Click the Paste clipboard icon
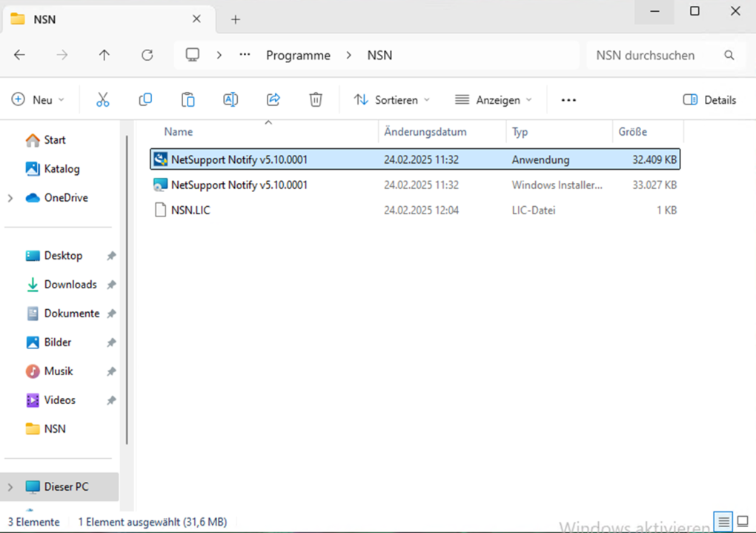Screen dimensions: 756x533 click(x=188, y=99)
